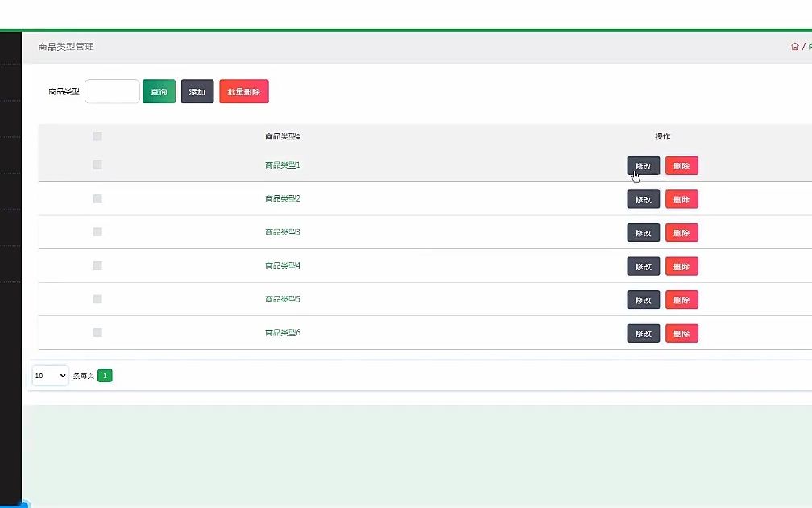Click the green 查询 search button
Viewport: 812px width, 508px height.
click(159, 91)
